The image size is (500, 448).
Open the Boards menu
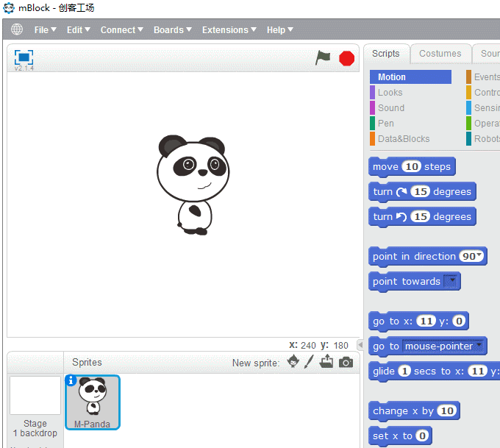pyautogui.click(x=172, y=30)
